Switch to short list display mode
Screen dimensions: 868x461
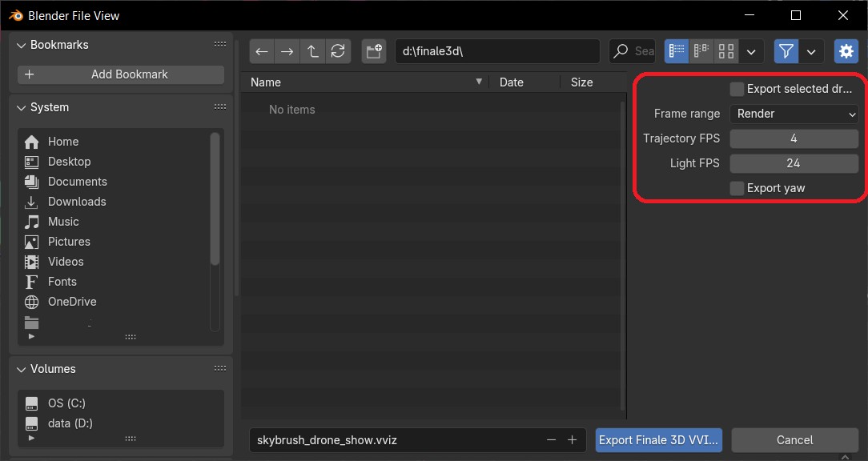[x=701, y=50]
